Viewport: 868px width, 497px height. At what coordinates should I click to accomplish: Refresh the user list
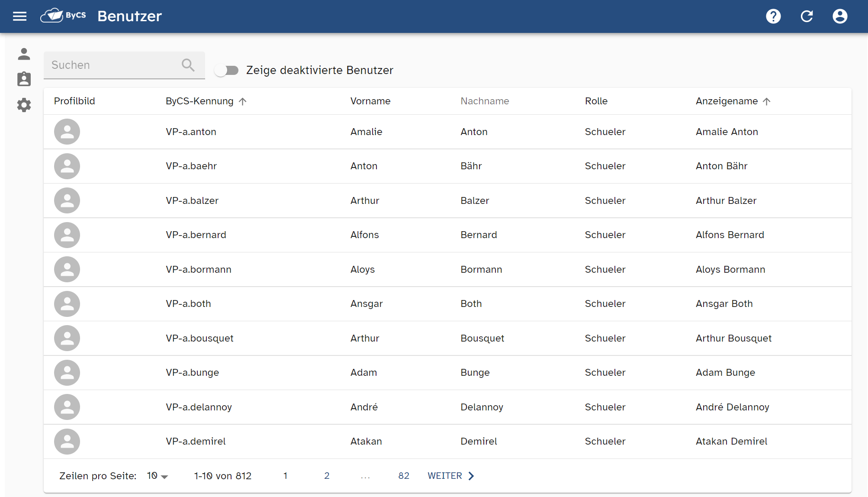[807, 16]
